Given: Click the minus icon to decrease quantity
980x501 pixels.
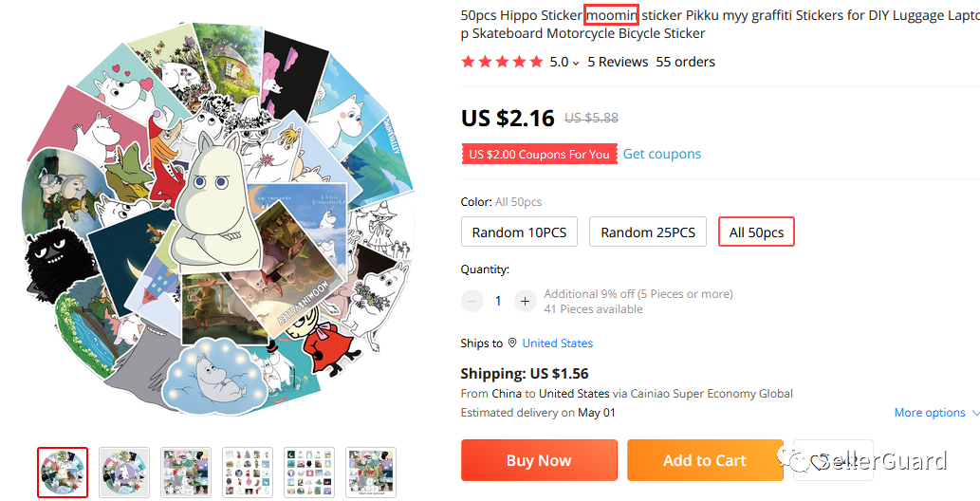Looking at the screenshot, I should (472, 301).
